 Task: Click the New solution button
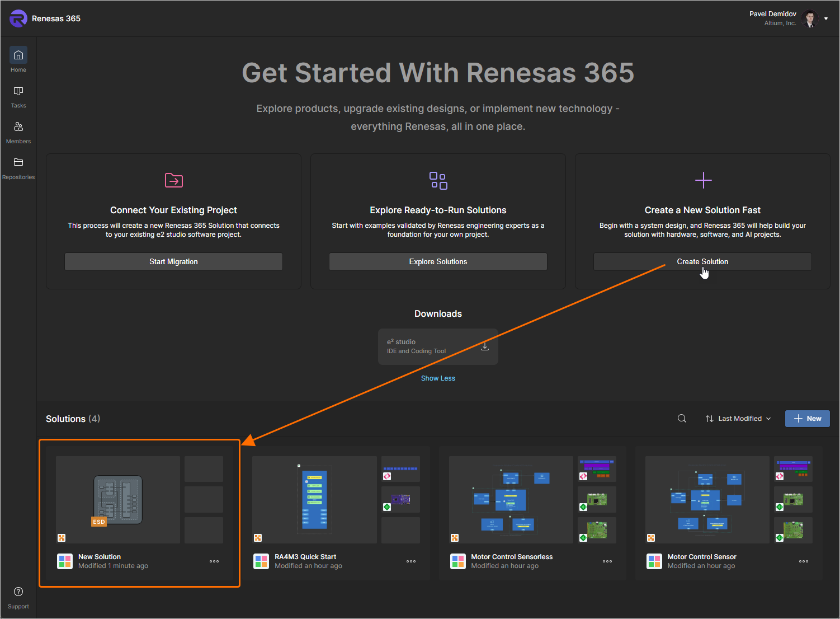pos(808,419)
